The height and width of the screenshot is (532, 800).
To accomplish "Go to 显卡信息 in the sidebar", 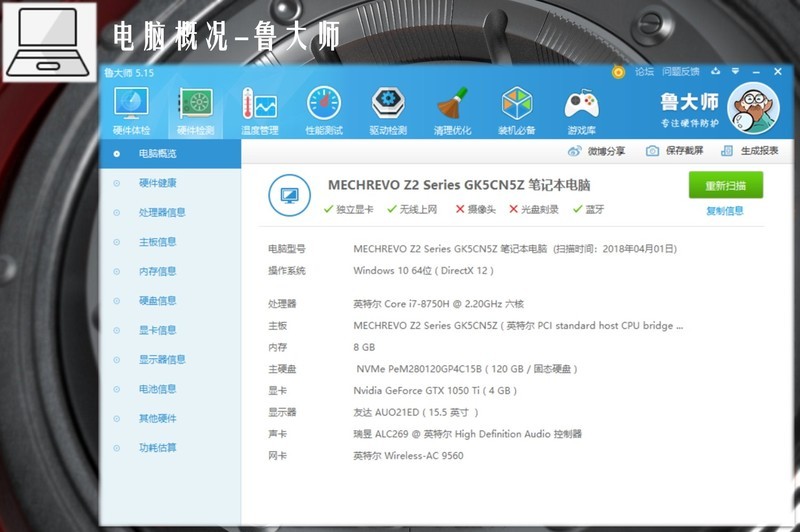I will (x=157, y=330).
